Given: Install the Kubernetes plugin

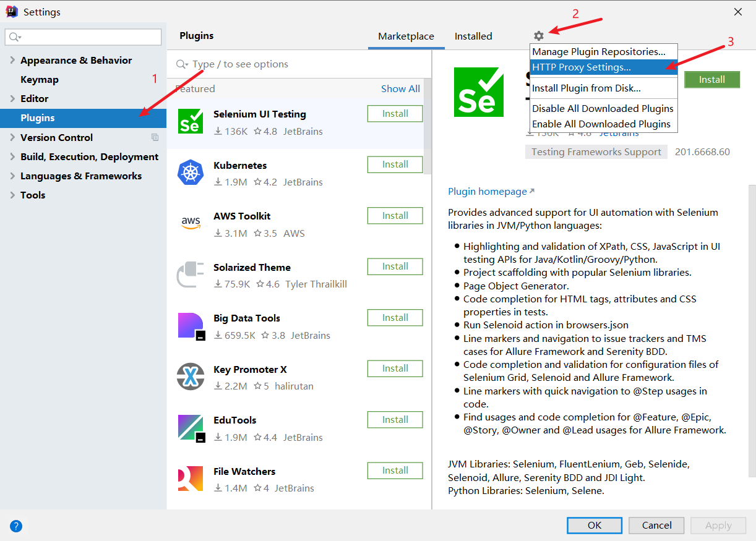Looking at the screenshot, I should point(395,164).
